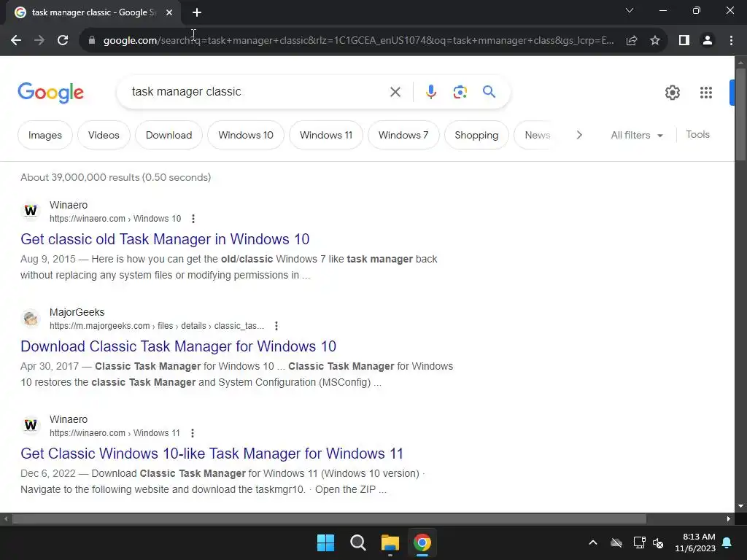Open Google quick settings gear
This screenshot has width=747, height=560.
672,93
